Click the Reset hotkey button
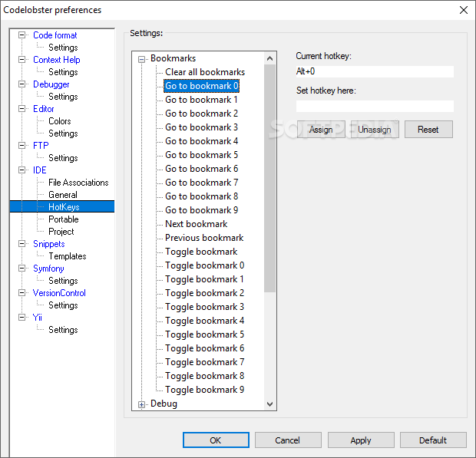Screen dimensions: 476x458 click(428, 130)
